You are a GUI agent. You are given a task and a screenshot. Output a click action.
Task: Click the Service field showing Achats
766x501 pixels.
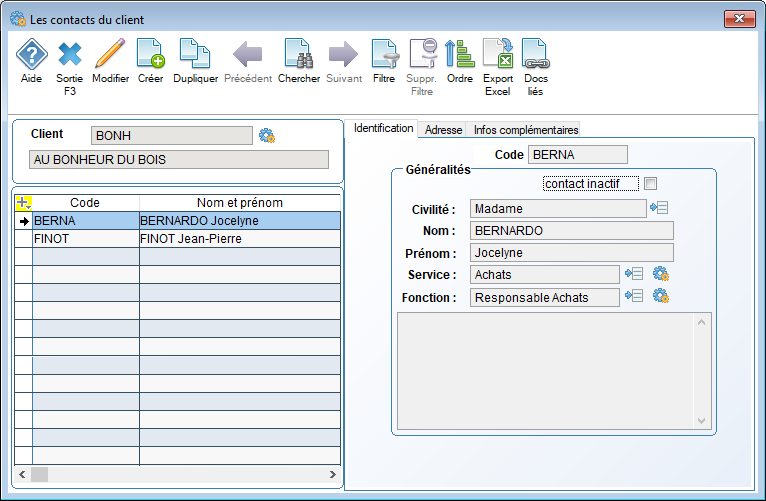click(545, 274)
